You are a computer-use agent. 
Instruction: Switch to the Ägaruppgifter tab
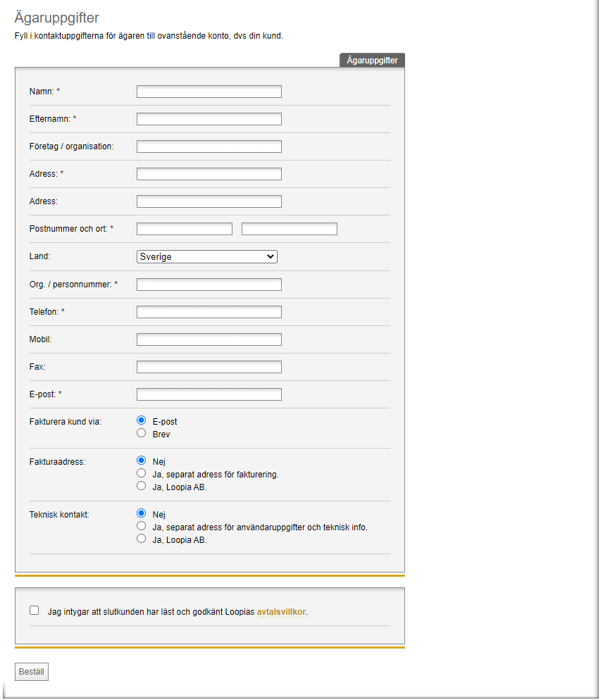click(372, 61)
